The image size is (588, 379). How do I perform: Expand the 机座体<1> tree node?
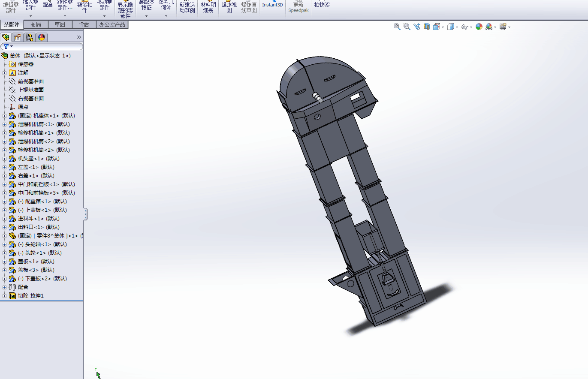pos(5,116)
